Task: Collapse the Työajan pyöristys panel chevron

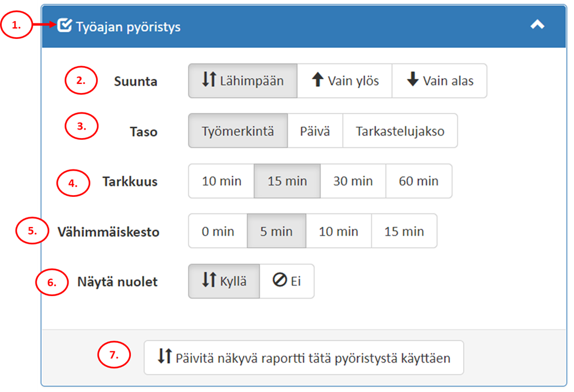Action: [537, 25]
